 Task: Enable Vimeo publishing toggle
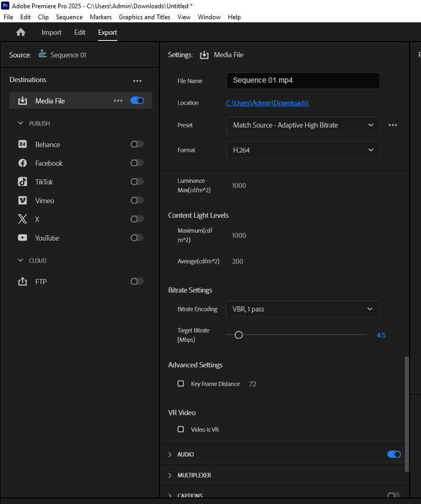(137, 200)
